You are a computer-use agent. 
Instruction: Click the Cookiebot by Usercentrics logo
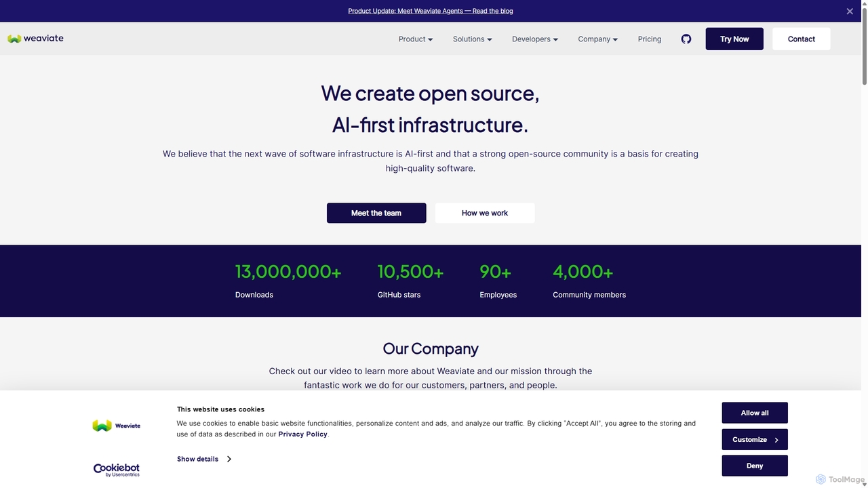[x=117, y=470]
